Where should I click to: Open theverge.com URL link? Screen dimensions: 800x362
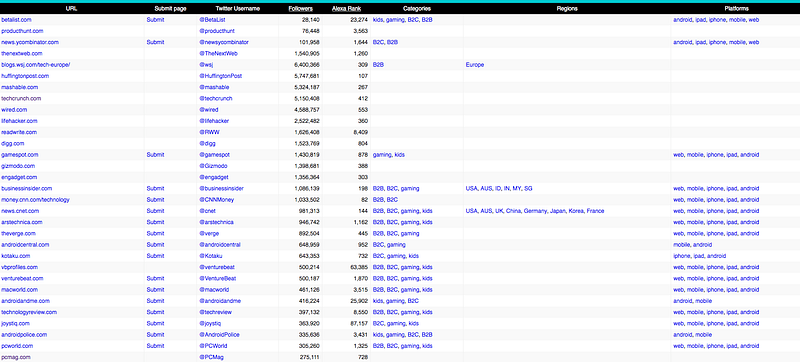(x=18, y=233)
